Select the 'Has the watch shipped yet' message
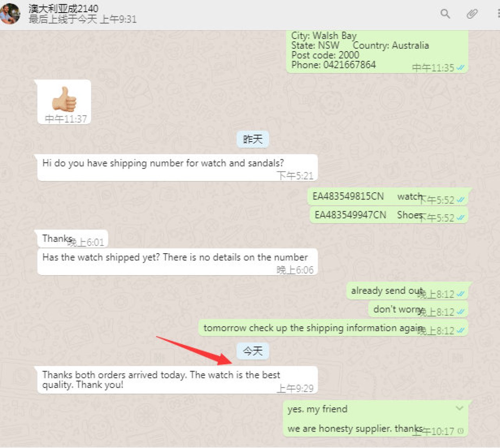 (x=177, y=262)
